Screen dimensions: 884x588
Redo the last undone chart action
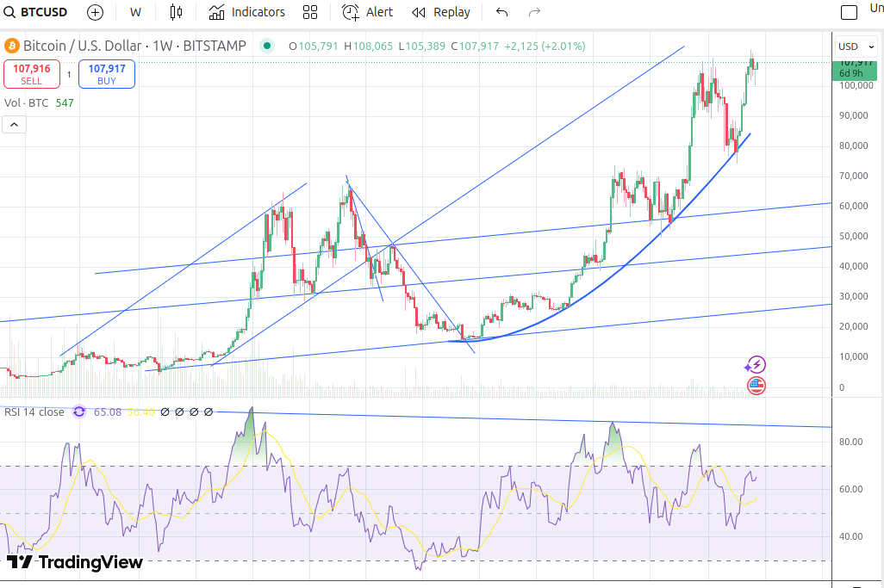tap(534, 12)
